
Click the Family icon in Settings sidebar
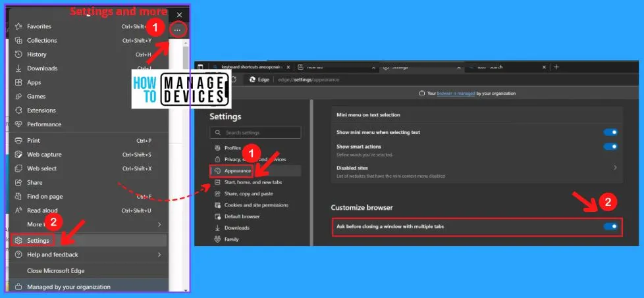(x=217, y=239)
